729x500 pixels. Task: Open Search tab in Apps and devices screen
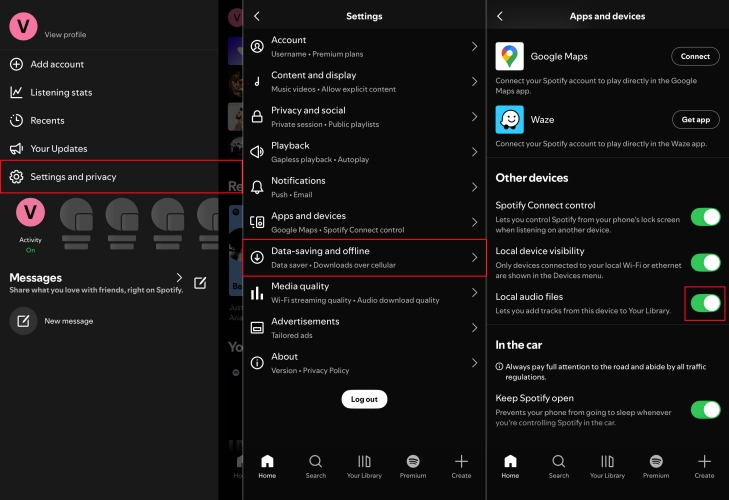(x=559, y=467)
